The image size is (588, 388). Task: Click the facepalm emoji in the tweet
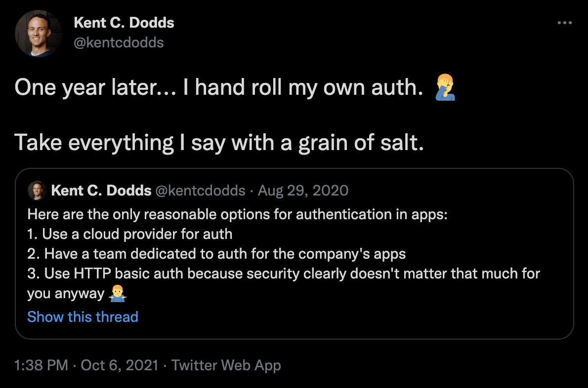(x=444, y=87)
